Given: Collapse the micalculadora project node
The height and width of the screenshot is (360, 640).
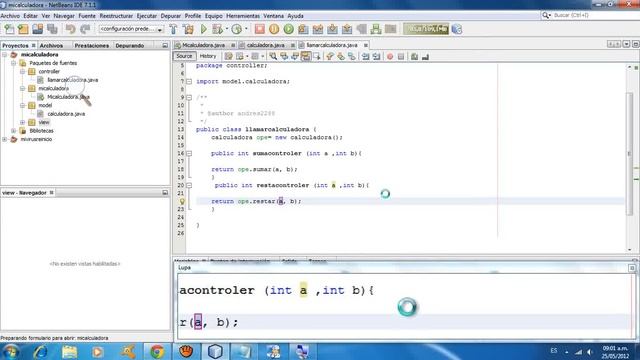Looking at the screenshot, I should (5, 54).
